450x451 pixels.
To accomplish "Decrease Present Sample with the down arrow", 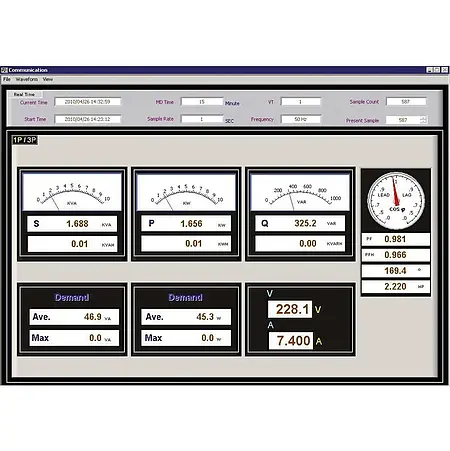I will (x=423, y=122).
